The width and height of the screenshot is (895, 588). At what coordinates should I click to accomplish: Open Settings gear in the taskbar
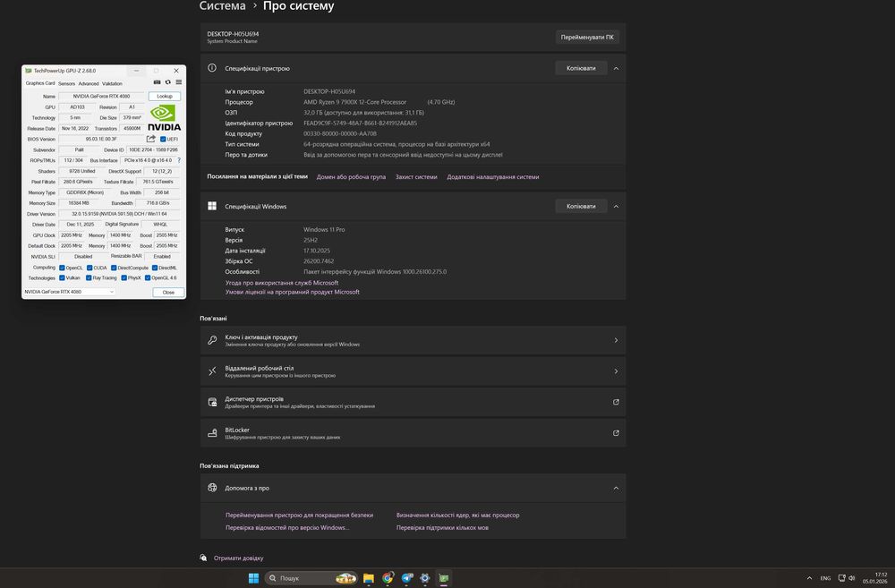pos(424,578)
